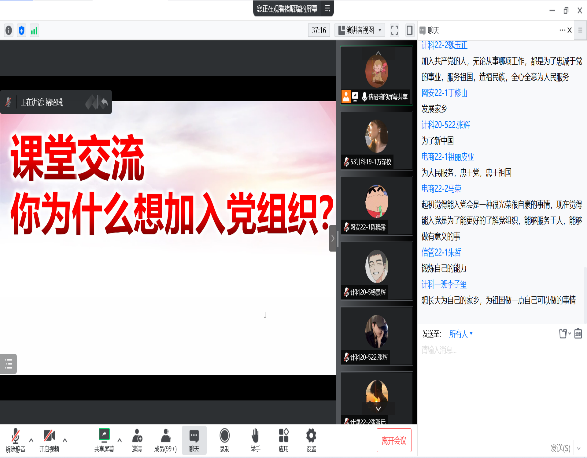Select the sketched man avatar participant thumbnail
The image size is (587, 458).
[x=376, y=271]
